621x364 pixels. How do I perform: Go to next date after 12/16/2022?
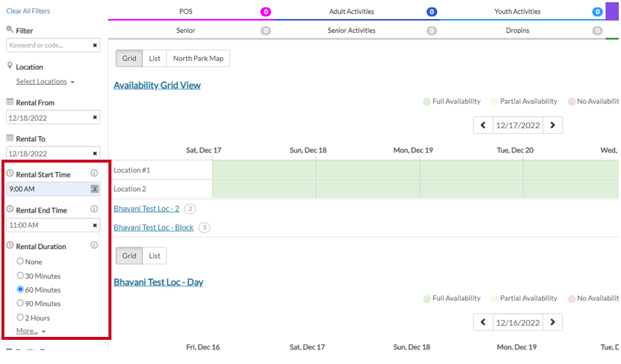(553, 322)
